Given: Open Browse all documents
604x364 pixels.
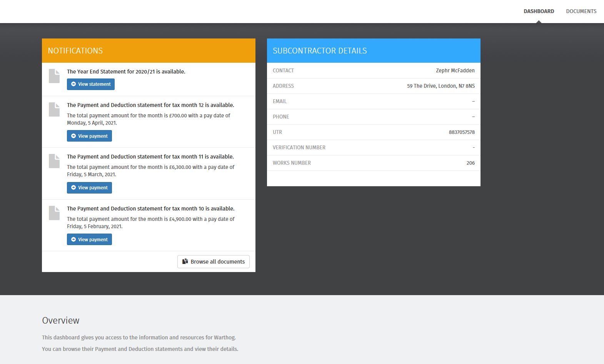Looking at the screenshot, I should pyautogui.click(x=214, y=262).
